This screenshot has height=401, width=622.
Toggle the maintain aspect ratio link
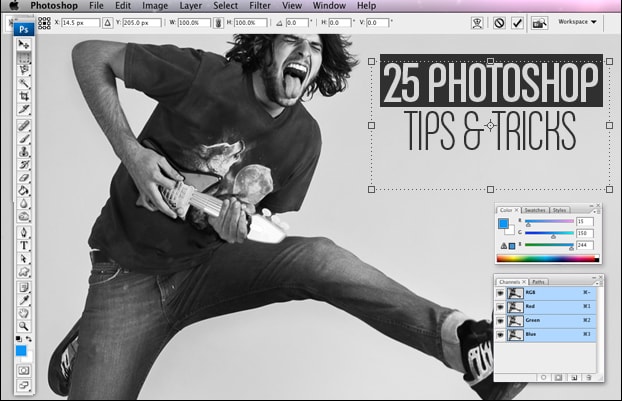218,23
